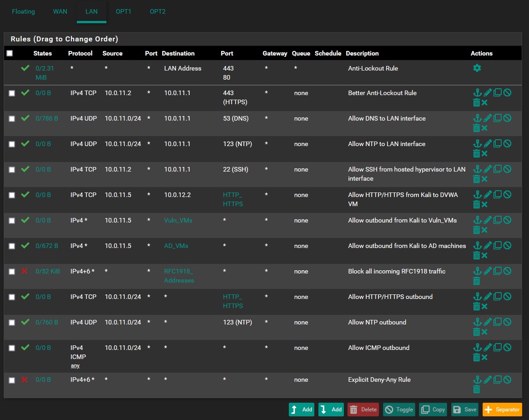Edit the Better Anti-Lockout Rule with pencil icon

coord(488,93)
